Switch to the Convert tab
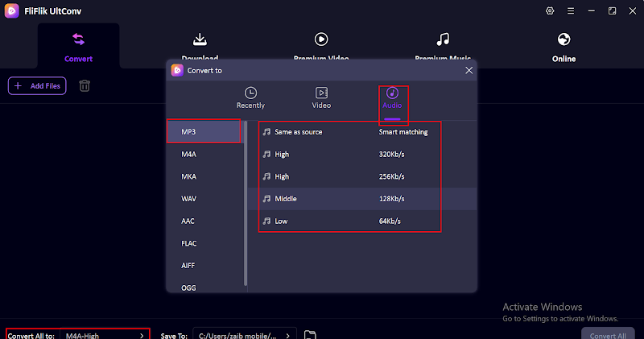The image size is (644, 339). pos(78,48)
